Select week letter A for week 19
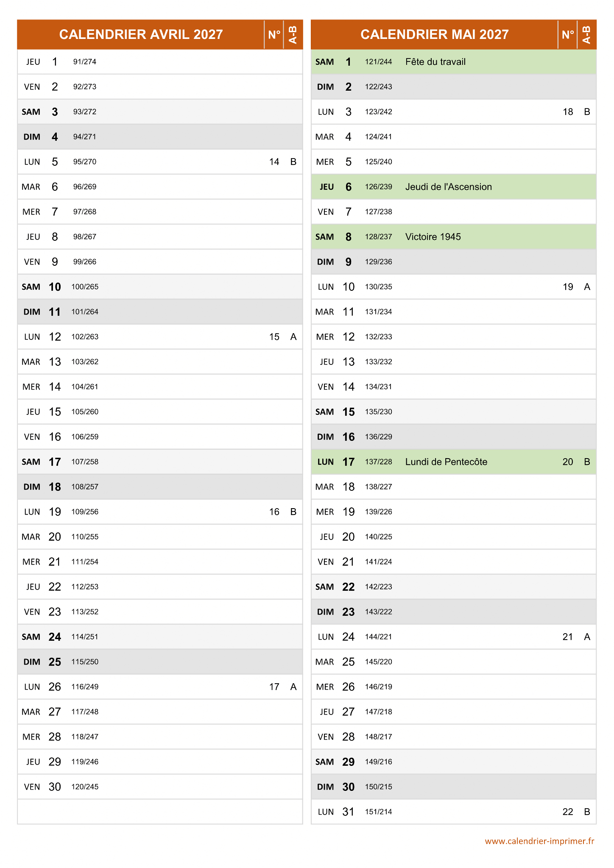This screenshot has height=868, width=614. [587, 287]
